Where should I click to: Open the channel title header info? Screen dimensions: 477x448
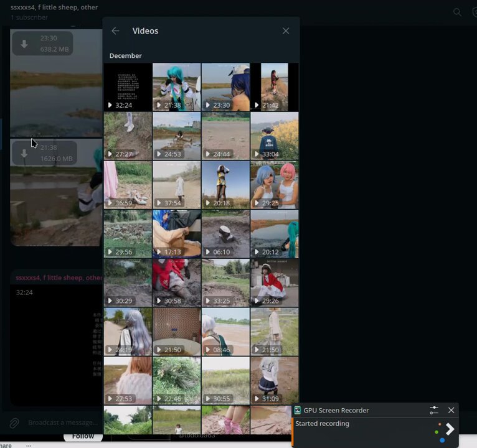pos(54,7)
